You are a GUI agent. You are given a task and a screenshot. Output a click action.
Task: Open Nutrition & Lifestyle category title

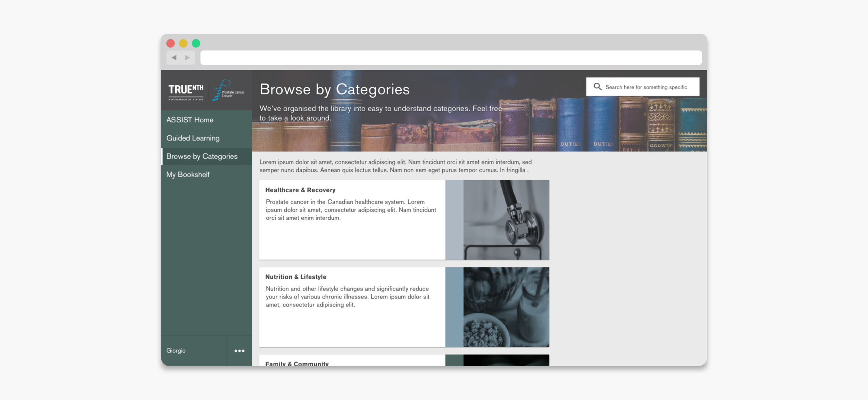coord(295,277)
